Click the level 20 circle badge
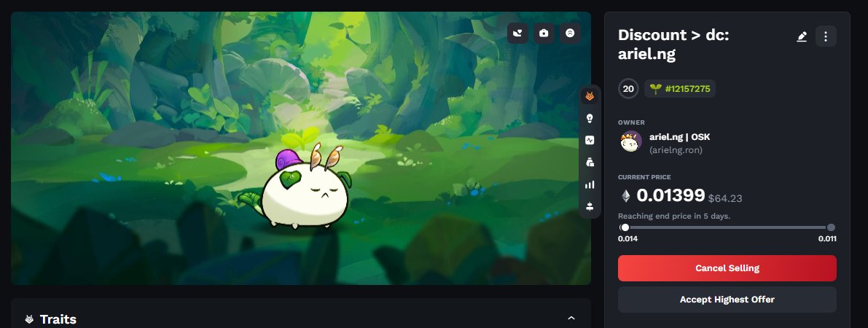This screenshot has height=328, width=868. point(628,89)
